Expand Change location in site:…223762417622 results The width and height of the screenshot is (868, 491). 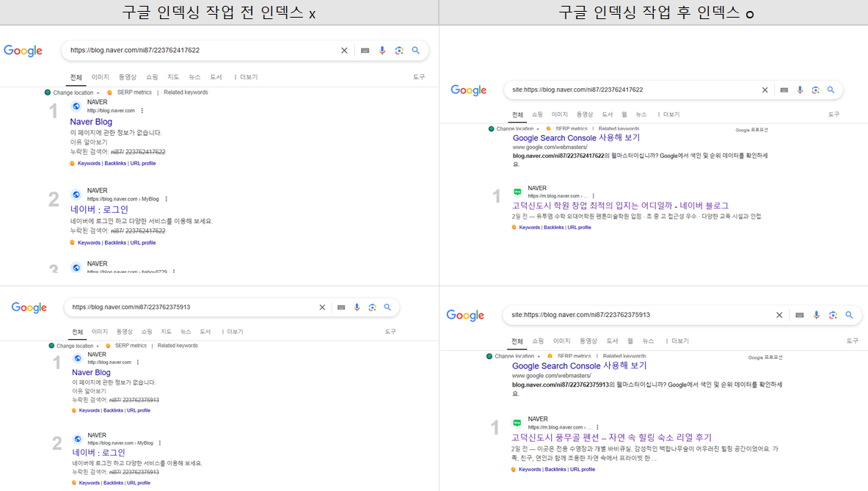514,129
